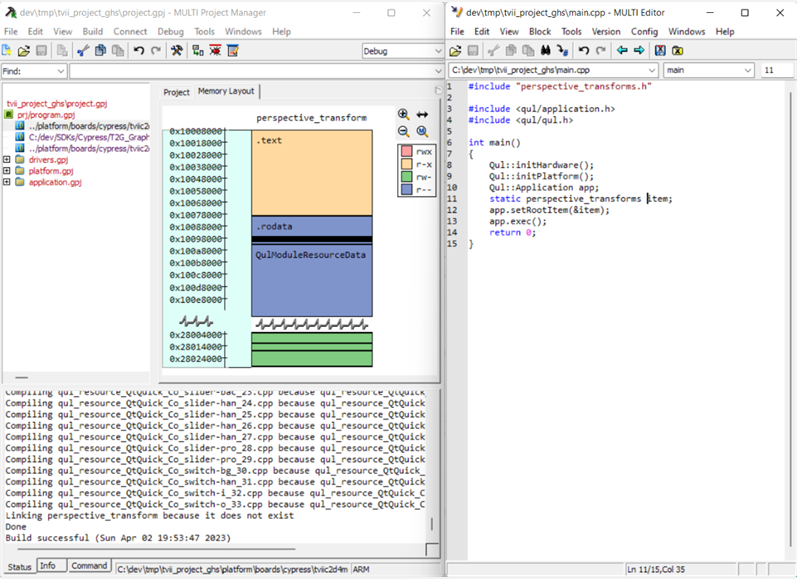Screen dimensions: 797x579
Task: Select platform.gpj in project tree
Action: [x=48, y=171]
